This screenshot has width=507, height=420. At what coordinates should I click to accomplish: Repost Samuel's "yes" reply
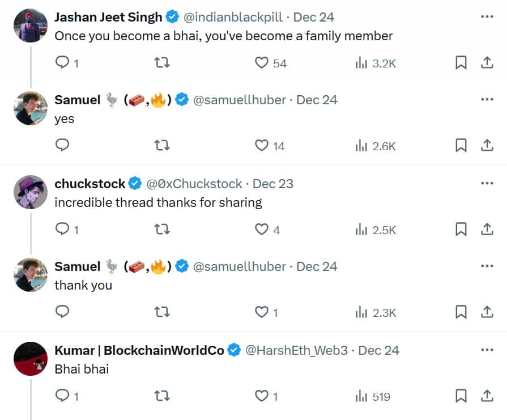point(161,146)
